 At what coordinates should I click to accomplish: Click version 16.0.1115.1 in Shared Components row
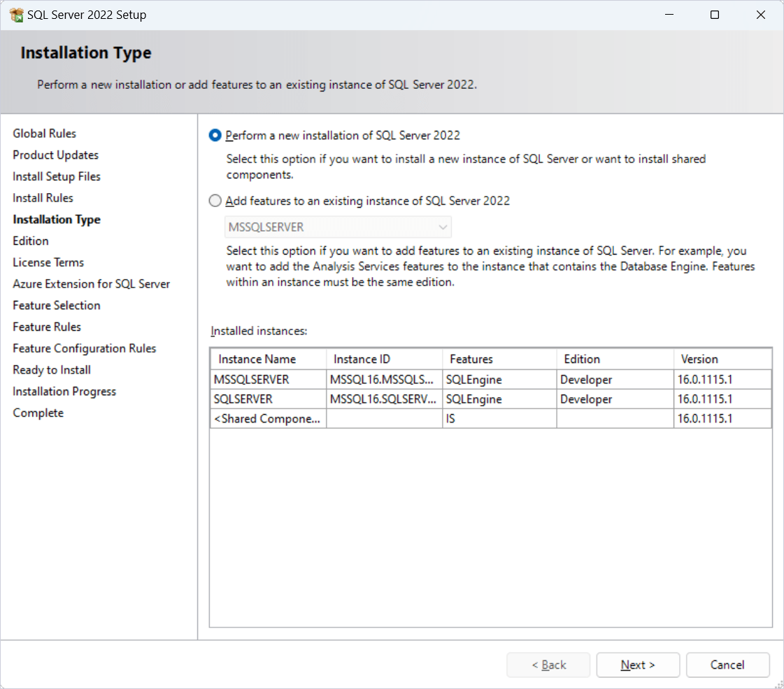coord(722,418)
